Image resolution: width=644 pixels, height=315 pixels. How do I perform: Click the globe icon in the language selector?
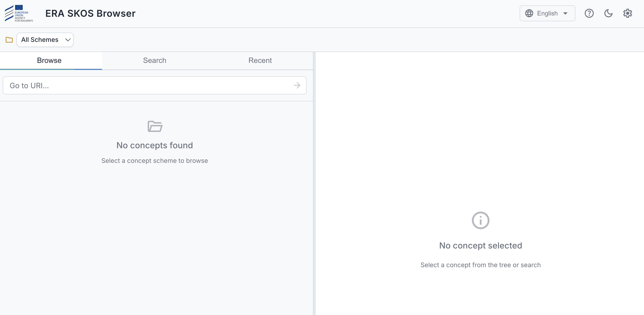click(529, 13)
